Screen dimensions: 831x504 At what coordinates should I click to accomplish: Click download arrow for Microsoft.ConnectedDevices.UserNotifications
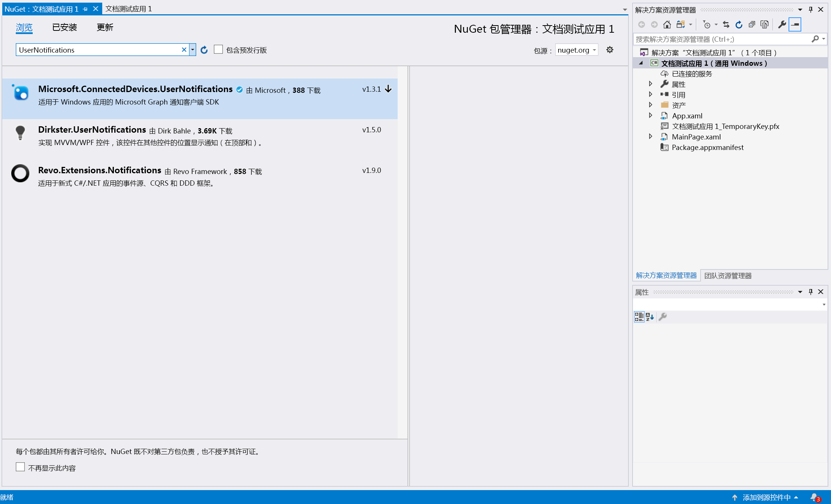tap(388, 89)
